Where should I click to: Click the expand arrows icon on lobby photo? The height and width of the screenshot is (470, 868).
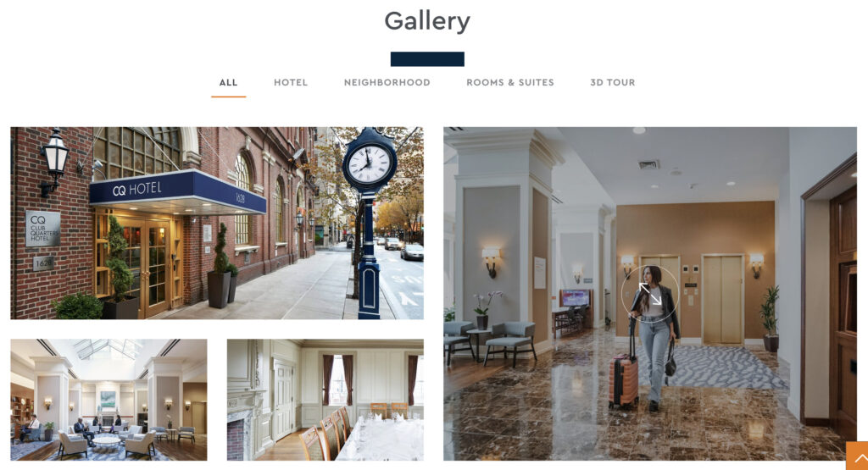pos(650,294)
